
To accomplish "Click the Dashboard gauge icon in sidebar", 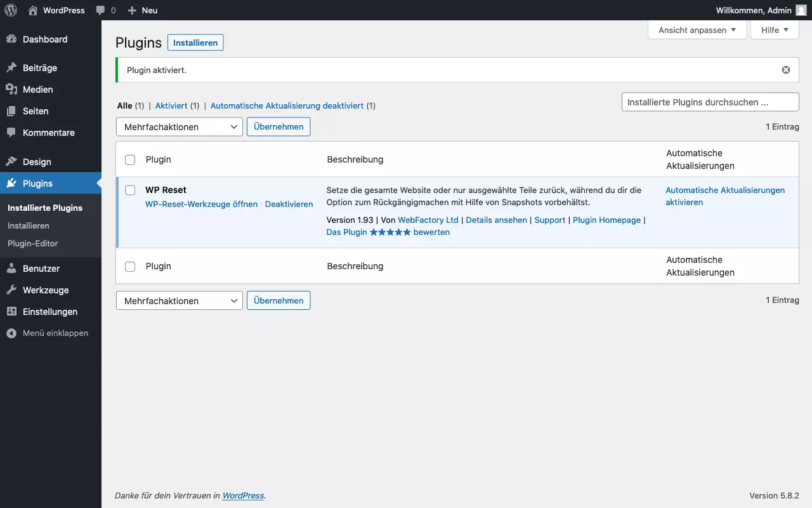I will 11,39.
